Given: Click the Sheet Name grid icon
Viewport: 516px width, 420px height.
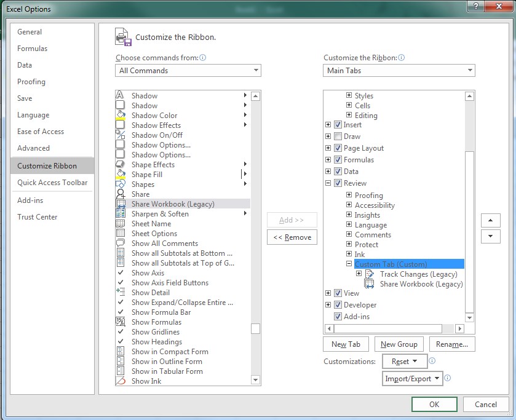Looking at the screenshot, I should 121,223.
